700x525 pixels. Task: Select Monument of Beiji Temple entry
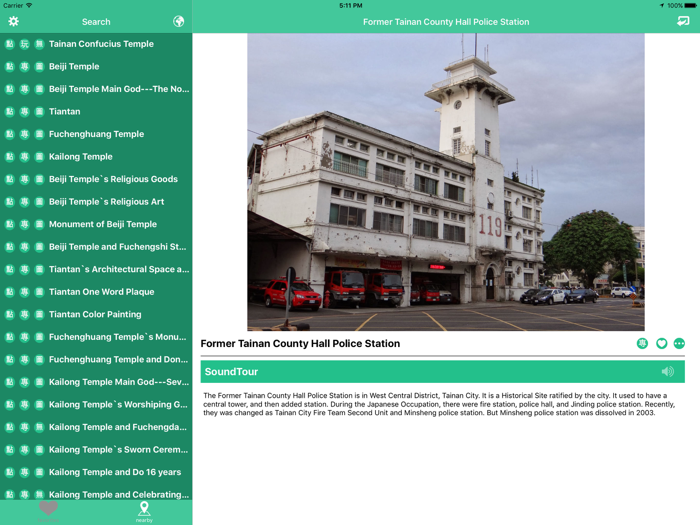click(x=102, y=224)
